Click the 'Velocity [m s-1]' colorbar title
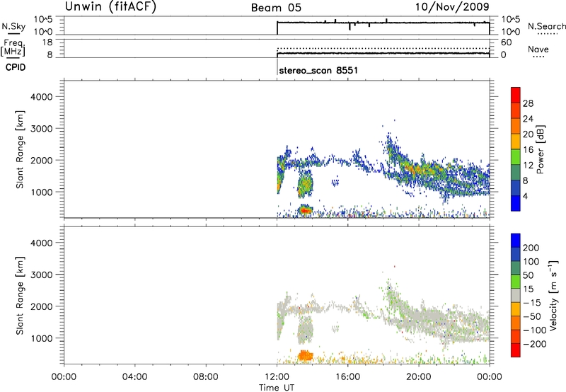 (x=553, y=295)
